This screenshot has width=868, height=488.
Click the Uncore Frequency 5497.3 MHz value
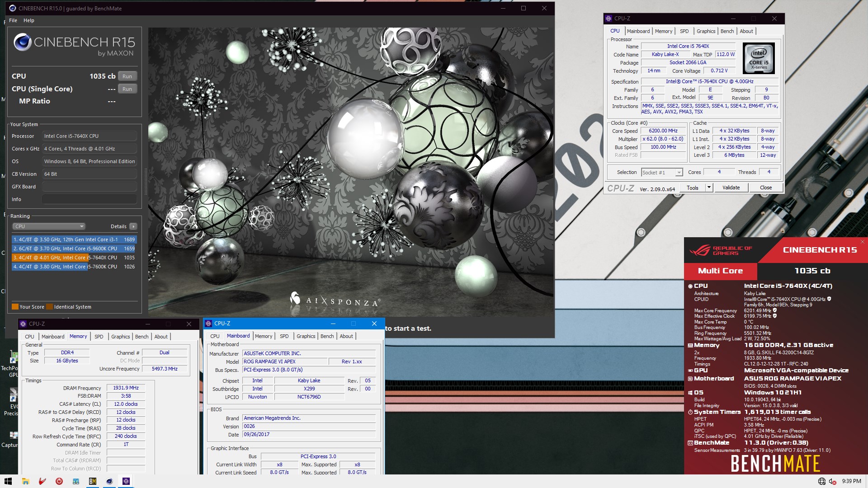pyautogui.click(x=165, y=369)
